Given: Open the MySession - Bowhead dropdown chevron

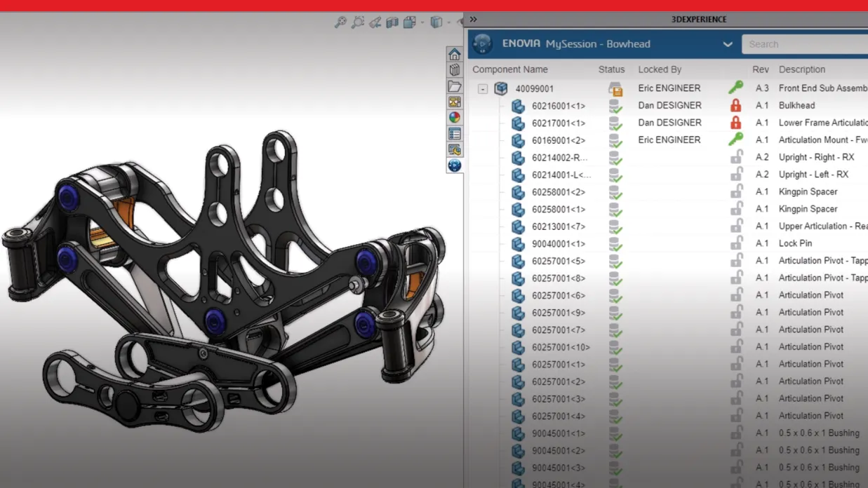Looking at the screenshot, I should (728, 43).
